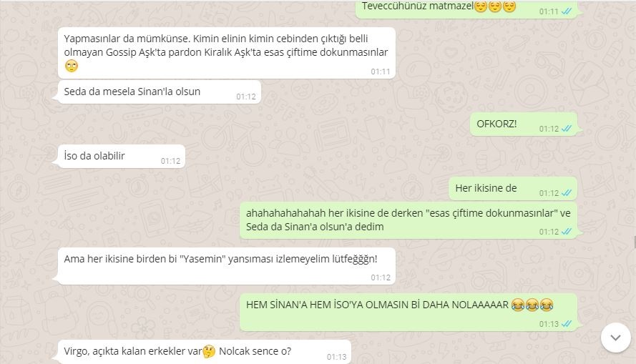Click the 'Teveccühünüz matmazel' message at top
Viewport: 636px width, 364px height.
coord(466,9)
